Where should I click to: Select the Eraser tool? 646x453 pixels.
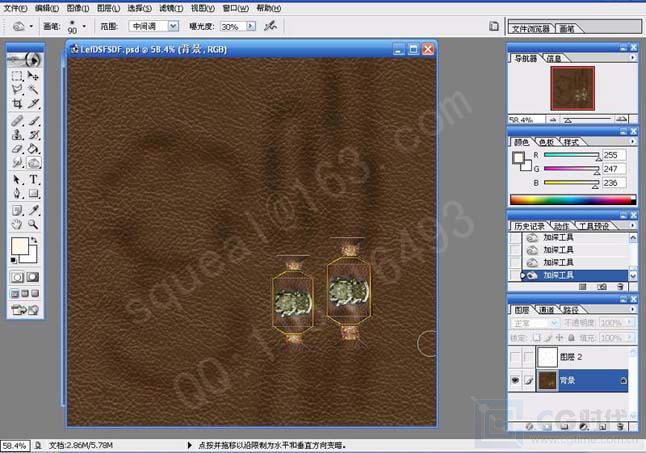tap(17, 149)
